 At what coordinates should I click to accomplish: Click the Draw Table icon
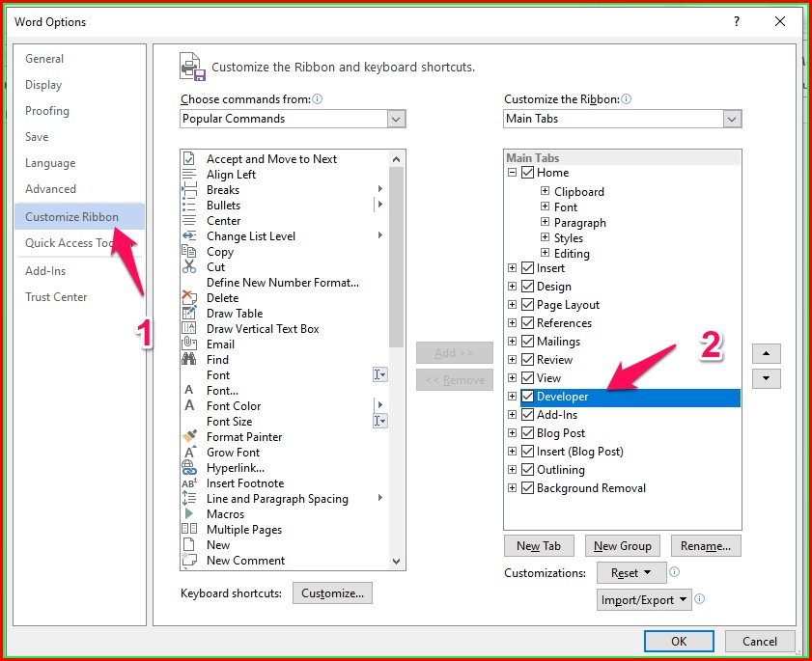(189, 314)
